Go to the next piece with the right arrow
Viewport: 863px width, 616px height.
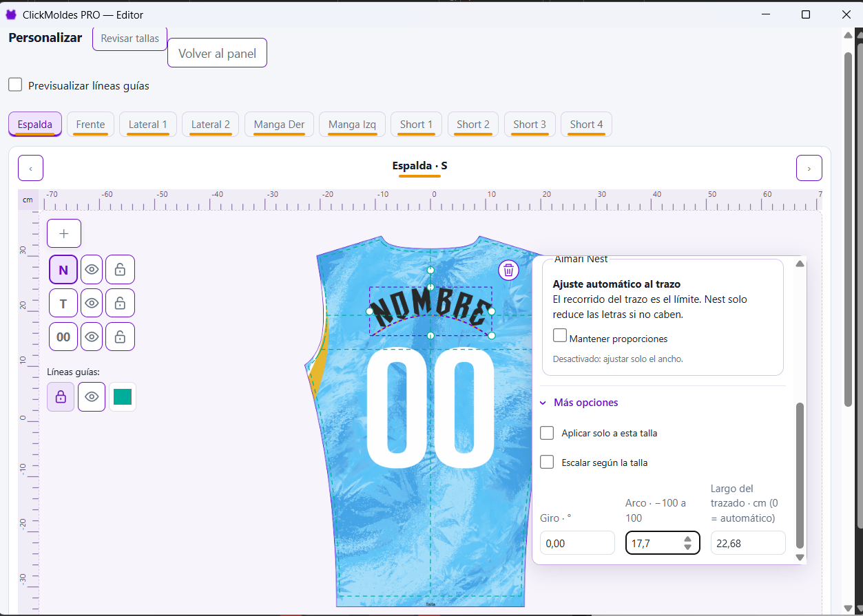coord(809,168)
